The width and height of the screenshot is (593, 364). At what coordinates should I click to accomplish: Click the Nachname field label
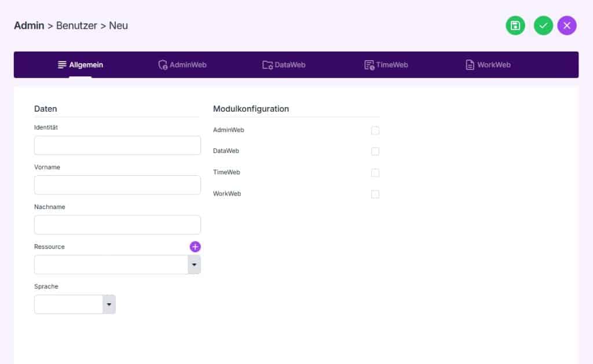coord(50,207)
